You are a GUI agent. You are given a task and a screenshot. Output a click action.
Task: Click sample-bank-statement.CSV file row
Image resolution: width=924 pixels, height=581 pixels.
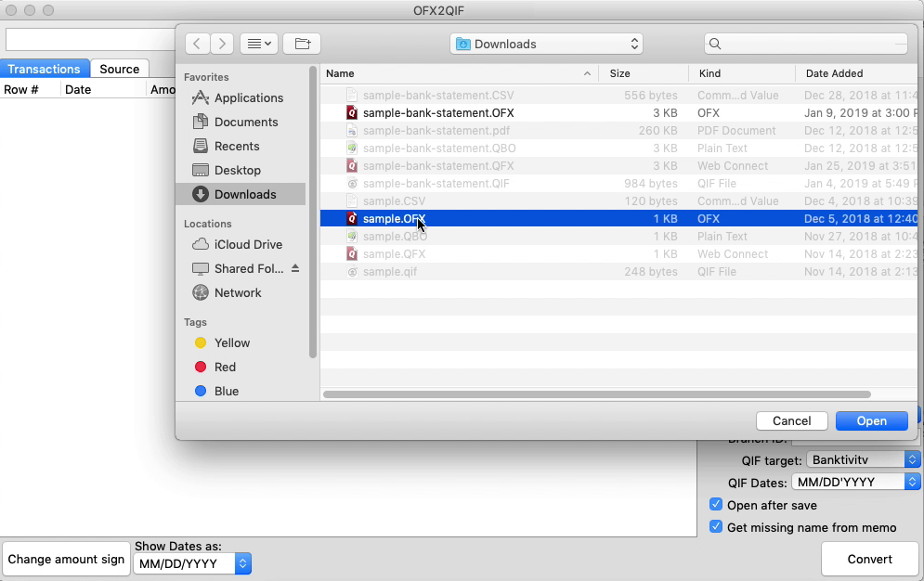[x=618, y=96]
